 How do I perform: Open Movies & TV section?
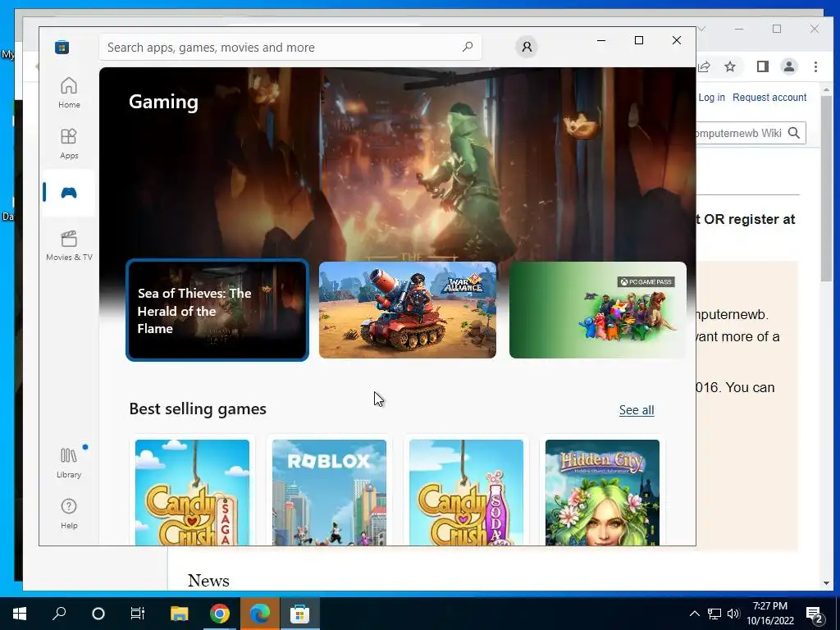tap(69, 245)
